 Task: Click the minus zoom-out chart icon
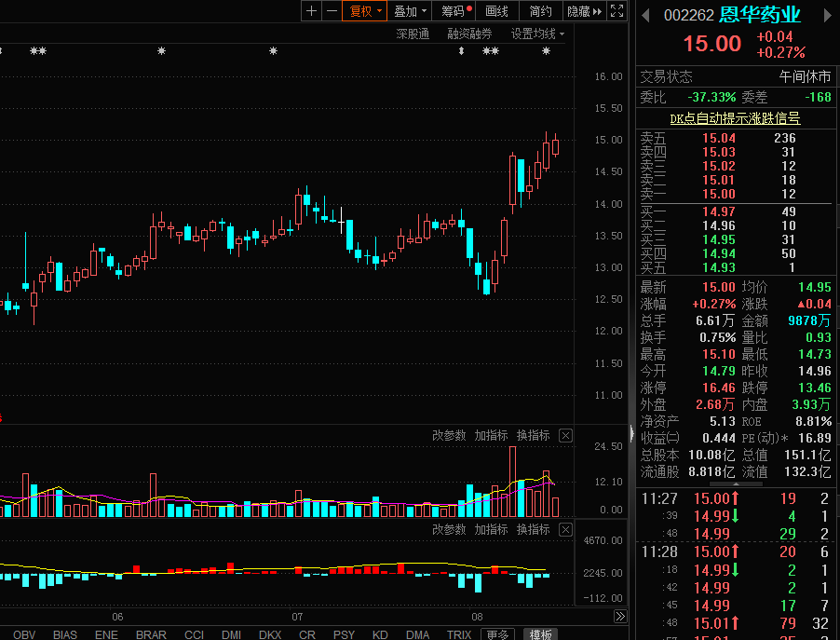pos(332,11)
